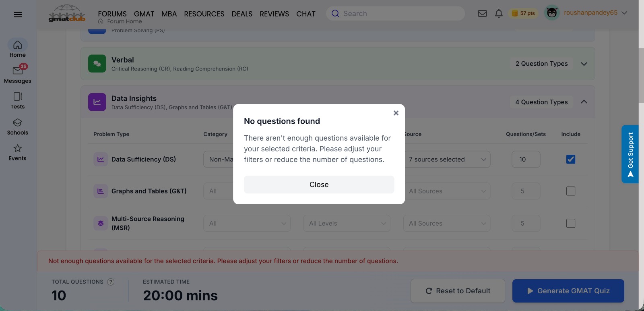Open the 7 sources selected dropdown

coord(447,160)
